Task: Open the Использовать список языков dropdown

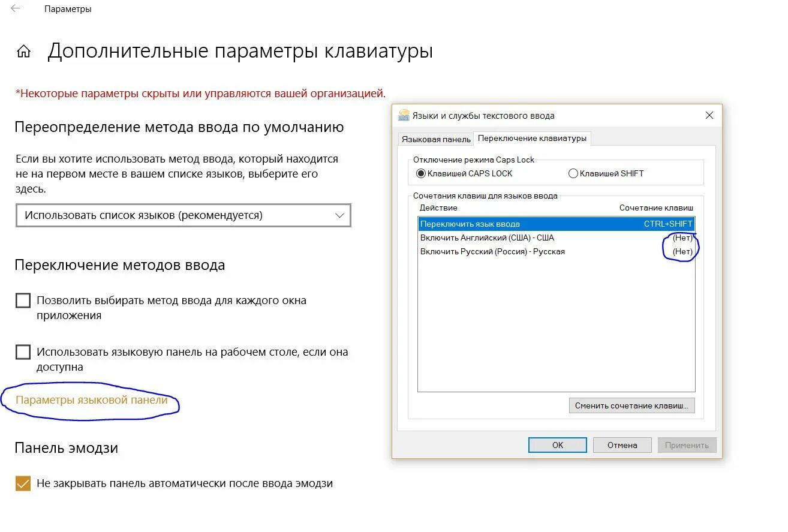Action: [x=183, y=215]
